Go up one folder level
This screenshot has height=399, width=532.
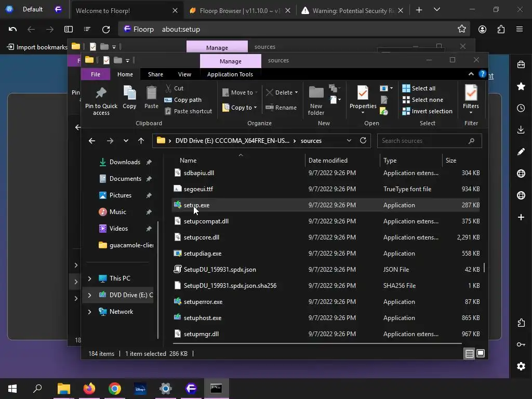click(141, 141)
